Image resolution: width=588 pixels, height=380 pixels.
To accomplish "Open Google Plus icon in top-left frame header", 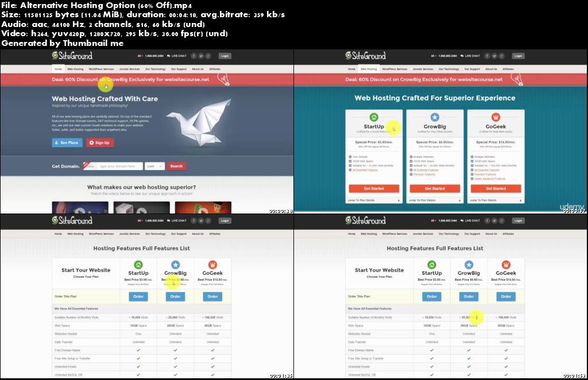I will point(208,56).
